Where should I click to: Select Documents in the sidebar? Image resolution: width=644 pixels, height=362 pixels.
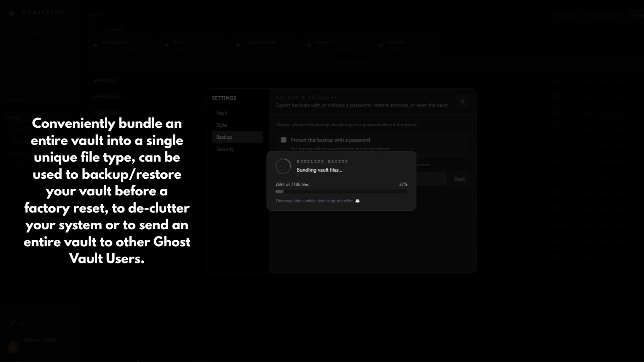click(22, 63)
